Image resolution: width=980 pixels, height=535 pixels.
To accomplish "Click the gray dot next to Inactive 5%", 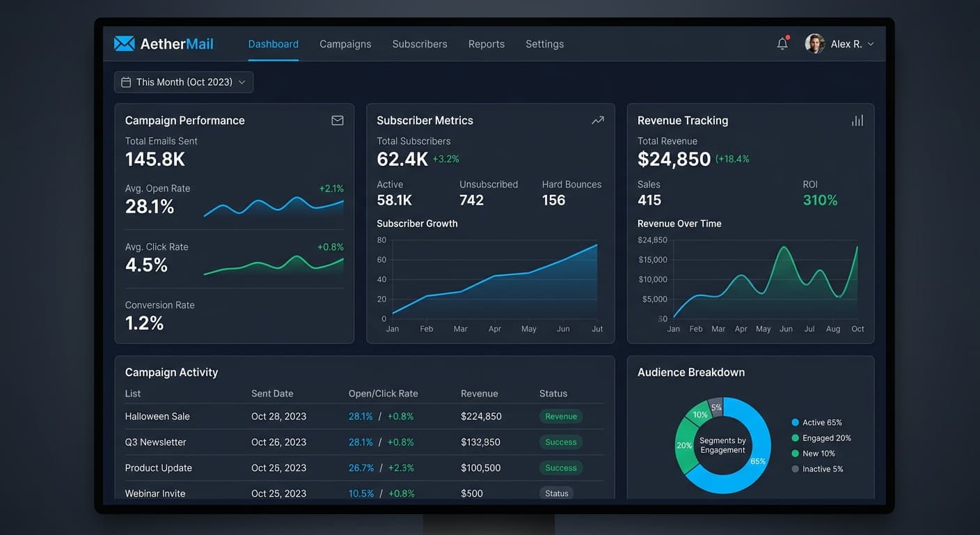I will 797,468.
